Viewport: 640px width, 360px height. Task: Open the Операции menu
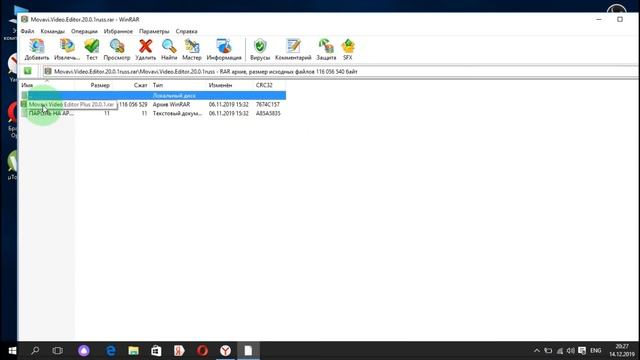click(84, 31)
